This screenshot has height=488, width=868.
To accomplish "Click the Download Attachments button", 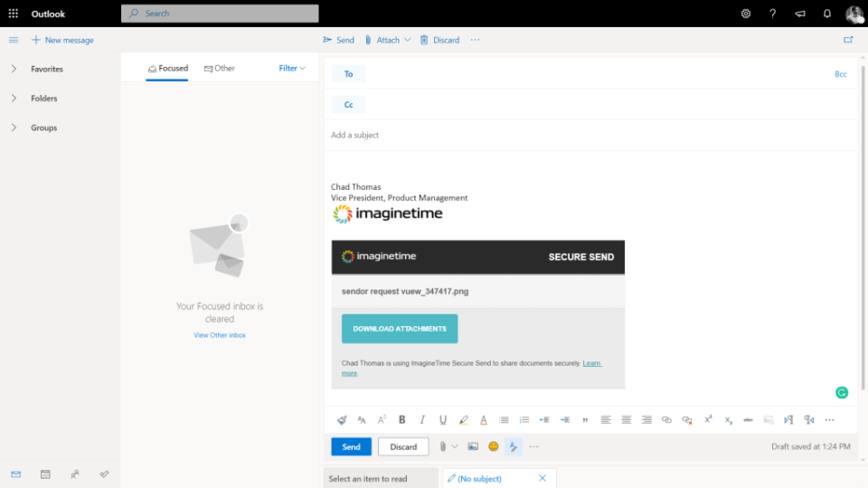I will tap(399, 329).
